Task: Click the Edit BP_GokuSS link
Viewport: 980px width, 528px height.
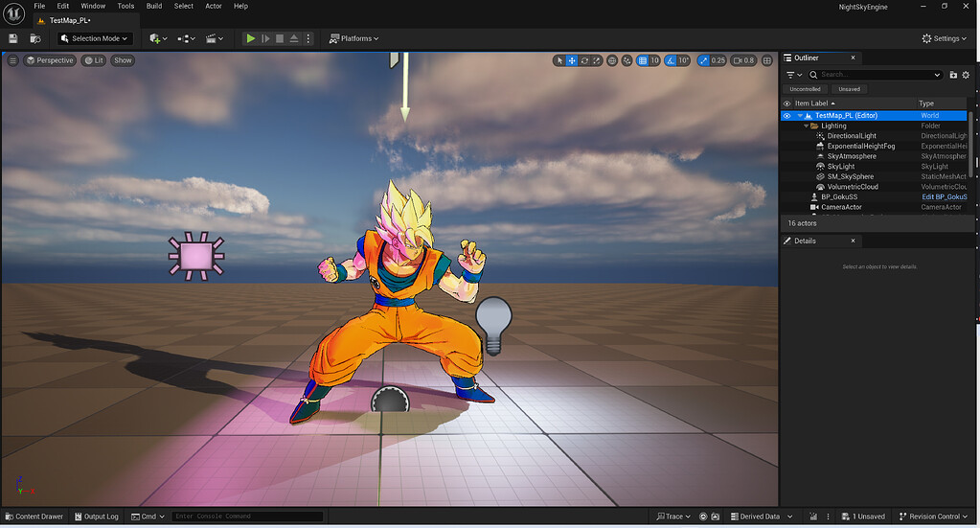Action: 944,196
